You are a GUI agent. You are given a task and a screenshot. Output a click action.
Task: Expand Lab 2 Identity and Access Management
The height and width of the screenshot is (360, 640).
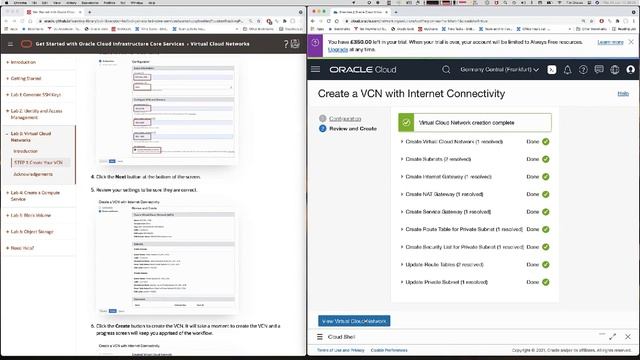point(36,114)
